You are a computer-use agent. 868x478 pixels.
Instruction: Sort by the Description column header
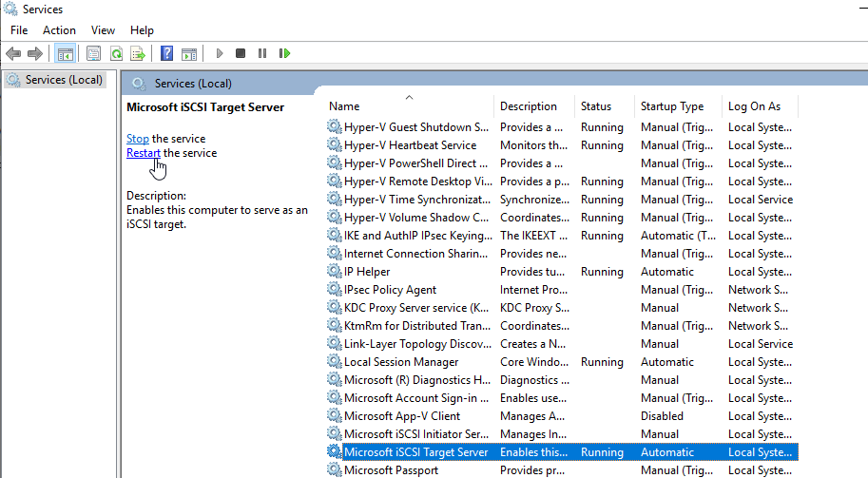click(534, 106)
